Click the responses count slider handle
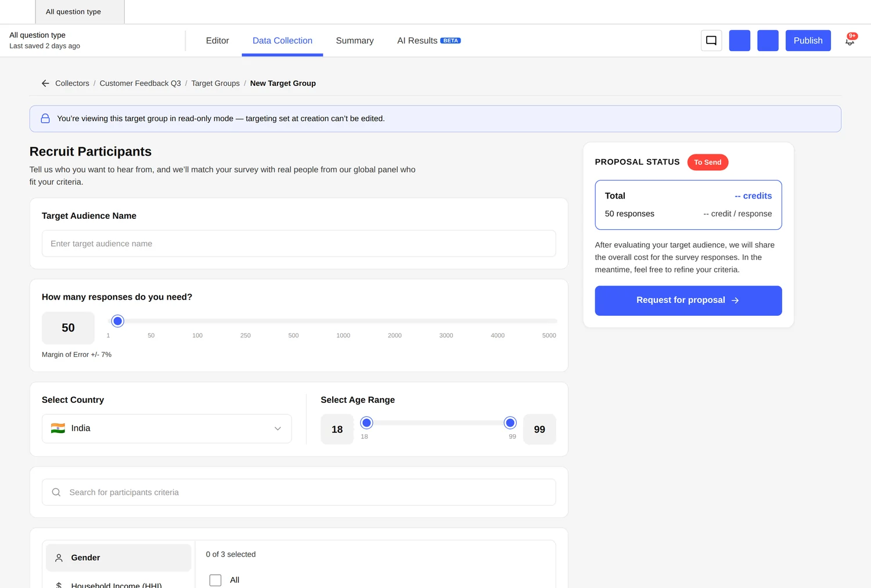Image resolution: width=871 pixels, height=588 pixels. tap(118, 321)
